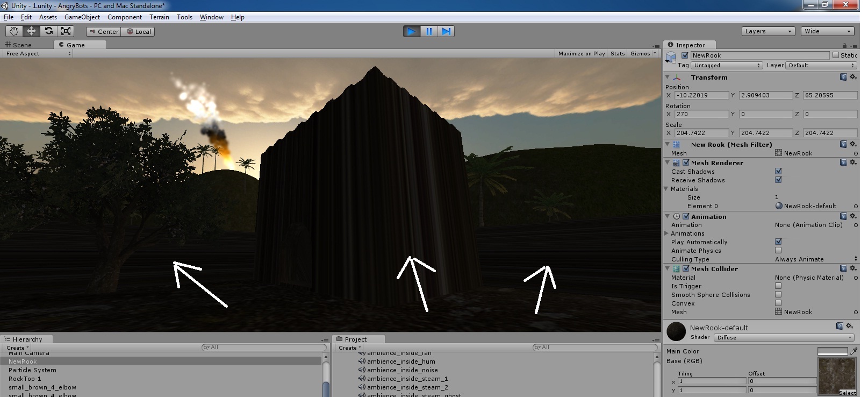Open Transform component gear menu
Screen dimensions: 868x397
[853, 77]
